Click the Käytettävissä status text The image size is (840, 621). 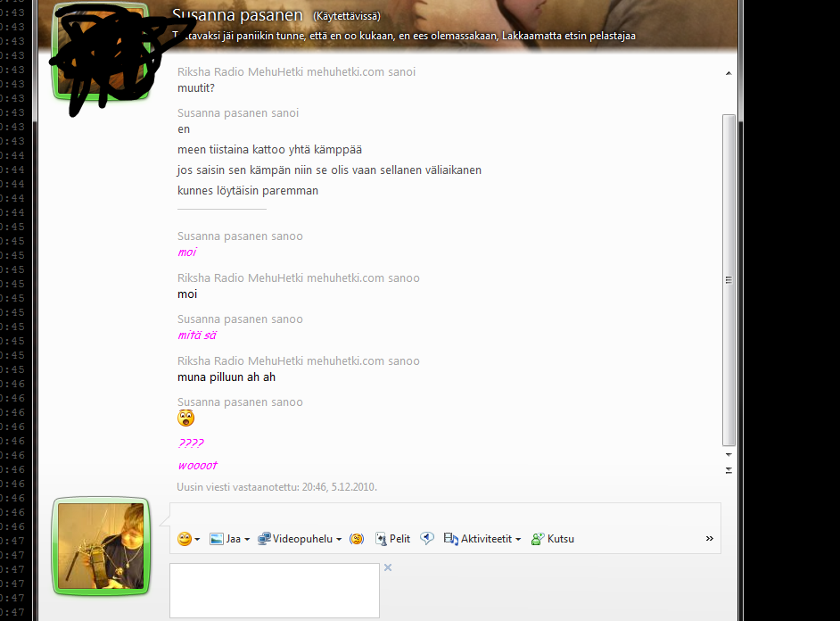[347, 17]
